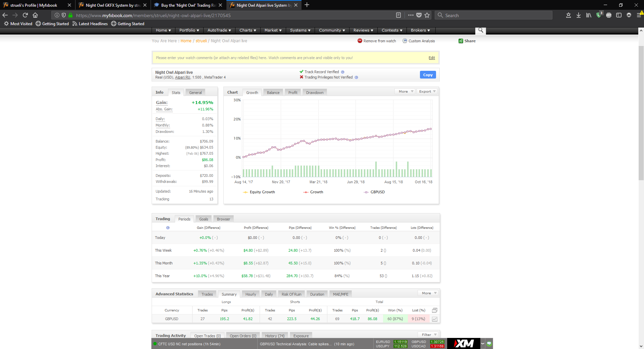Switch to General tab in Info panel
Viewport: 644px width, 349px height.
pos(196,93)
